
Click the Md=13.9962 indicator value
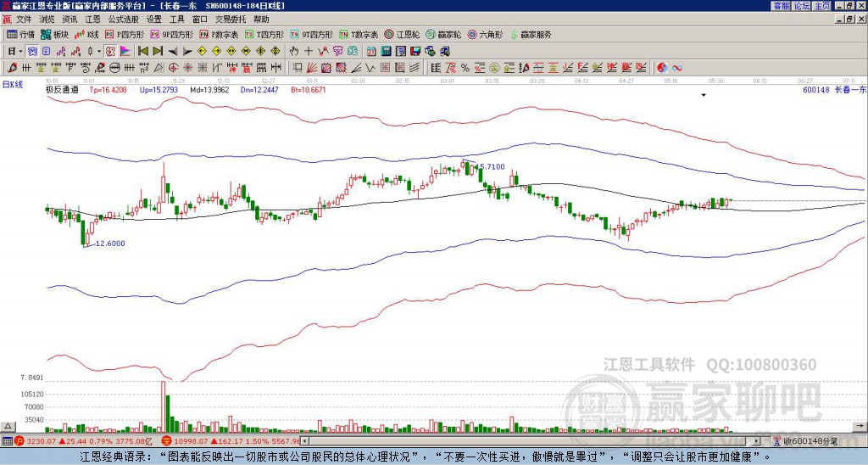tap(209, 89)
